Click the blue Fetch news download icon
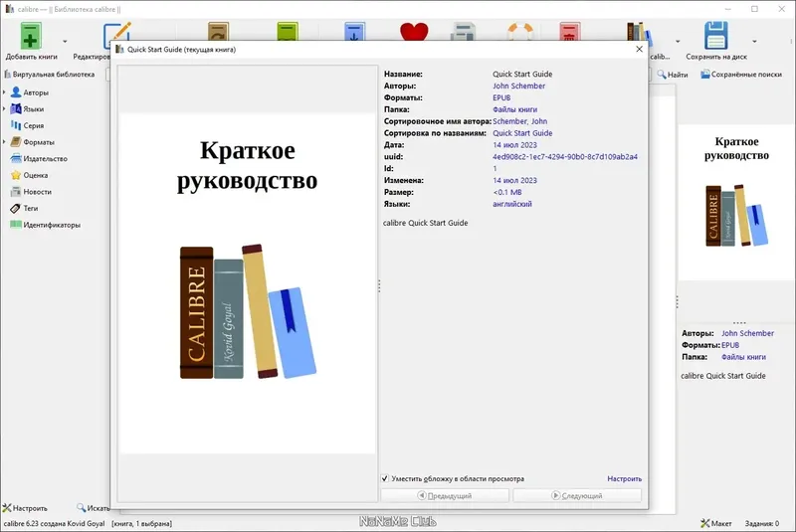 tap(354, 31)
